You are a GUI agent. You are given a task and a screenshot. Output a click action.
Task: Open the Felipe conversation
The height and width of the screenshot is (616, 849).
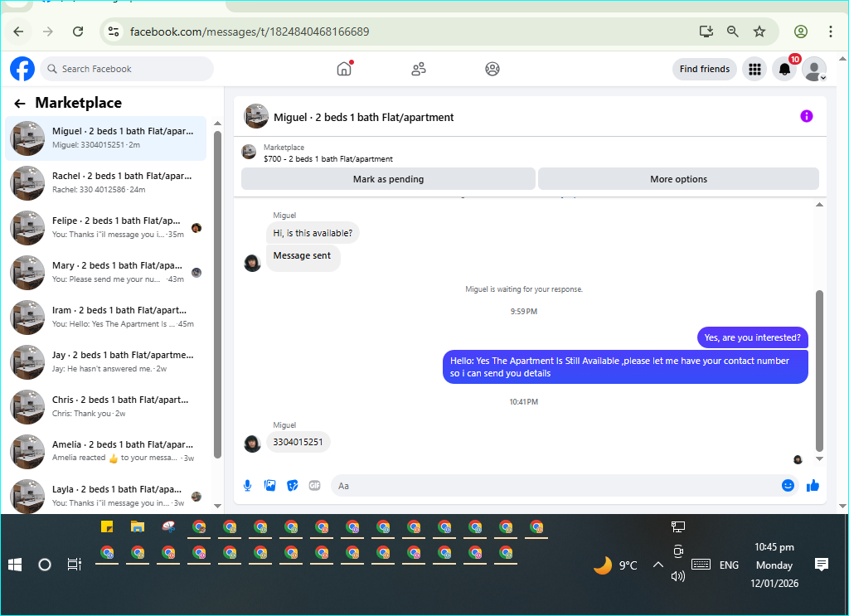106,228
